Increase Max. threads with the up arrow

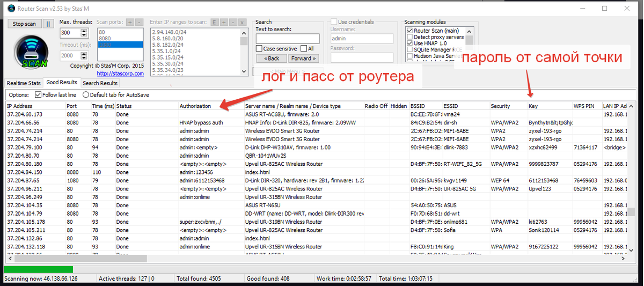tap(83, 31)
